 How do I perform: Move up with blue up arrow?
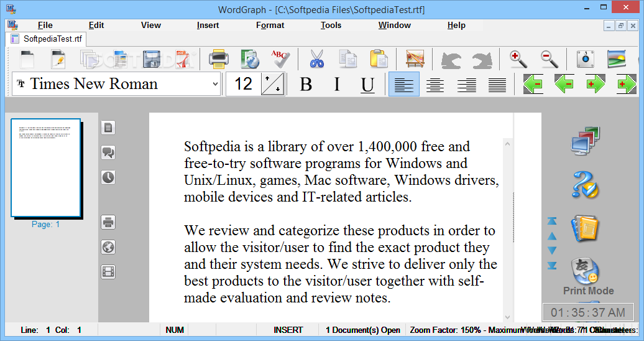[x=552, y=236]
